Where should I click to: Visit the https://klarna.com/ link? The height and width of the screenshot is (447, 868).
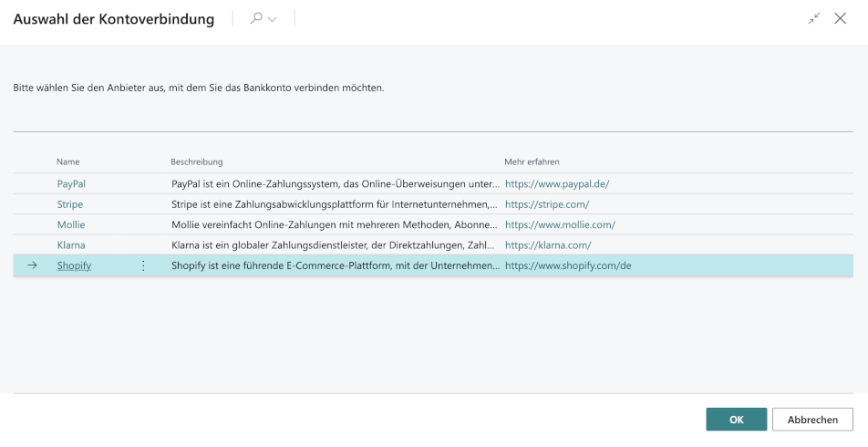548,244
